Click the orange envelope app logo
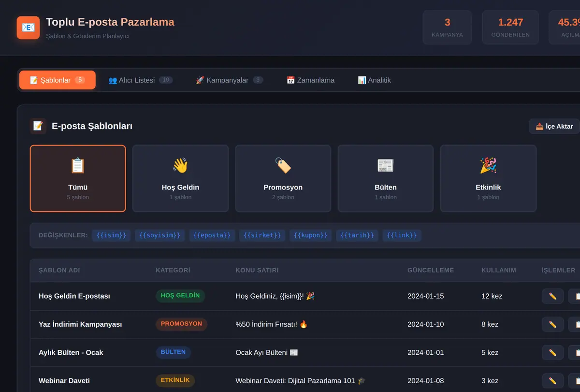 (28, 28)
